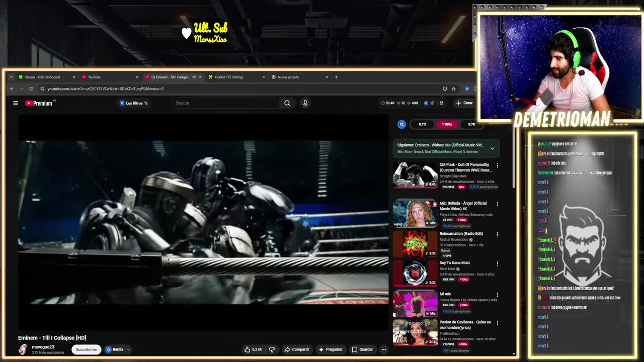
Task: Open new browser tab with plus button
Action: (x=336, y=77)
